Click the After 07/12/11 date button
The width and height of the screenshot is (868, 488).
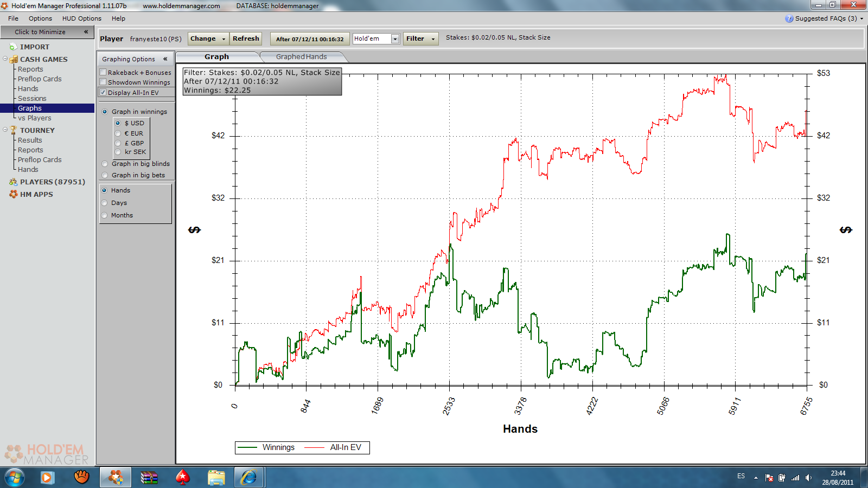[310, 38]
